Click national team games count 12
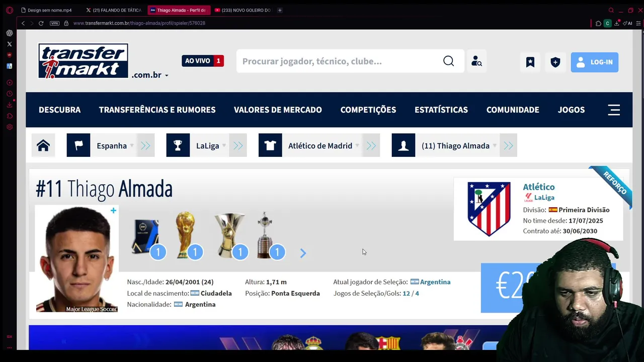The image size is (644, 362). point(406,293)
